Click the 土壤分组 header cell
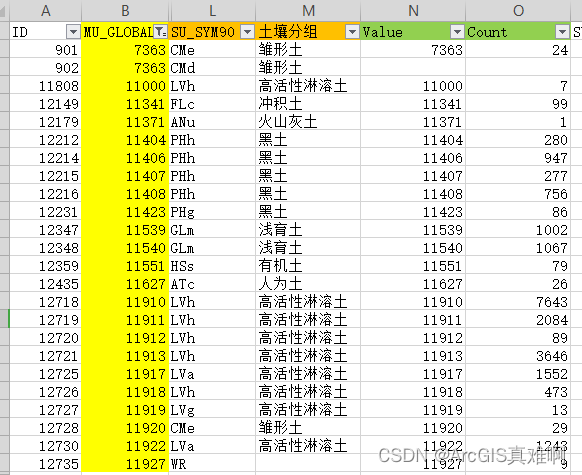The image size is (582, 475). [308, 32]
